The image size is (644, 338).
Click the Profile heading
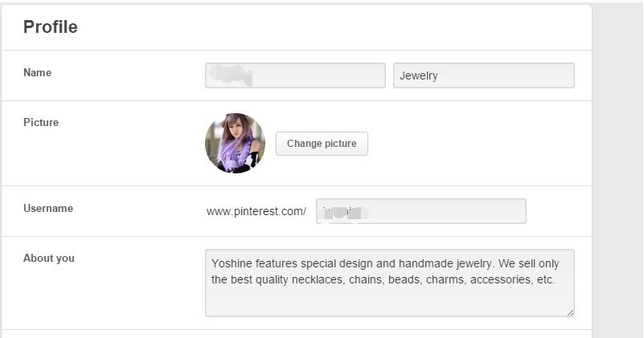pos(51,27)
